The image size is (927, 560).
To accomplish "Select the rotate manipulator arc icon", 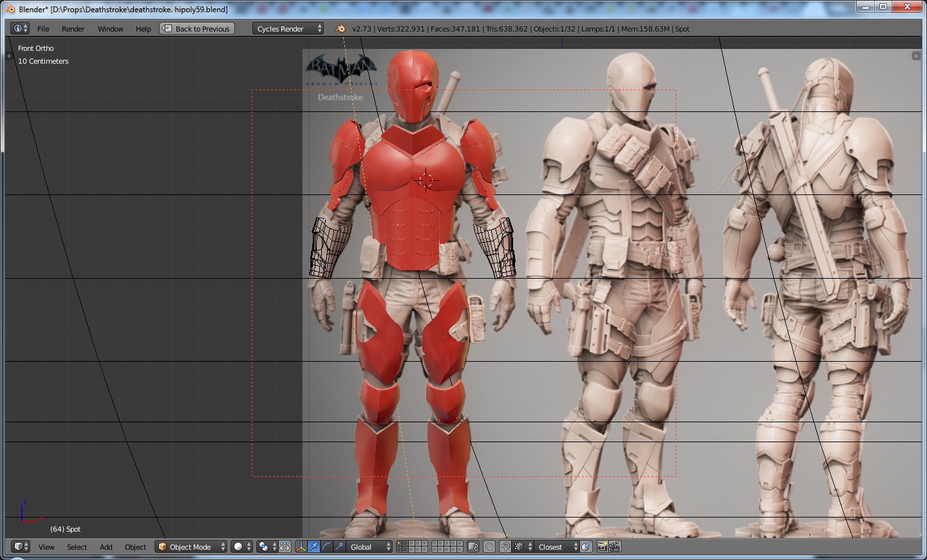I will pyautogui.click(x=326, y=546).
